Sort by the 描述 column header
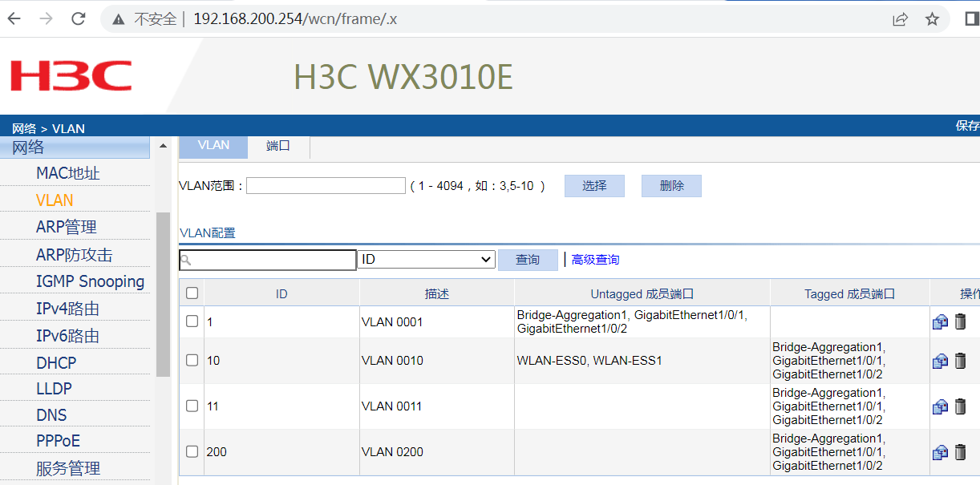980x485 pixels. coord(437,294)
